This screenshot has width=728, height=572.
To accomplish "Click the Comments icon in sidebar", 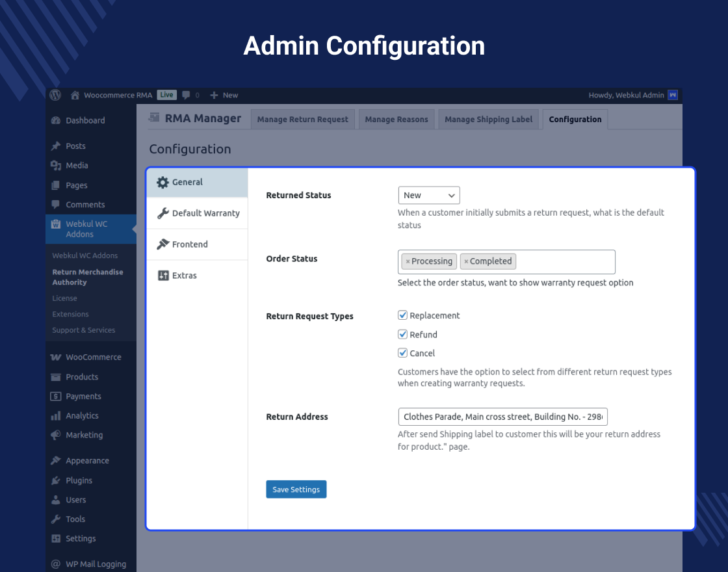I will click(56, 205).
